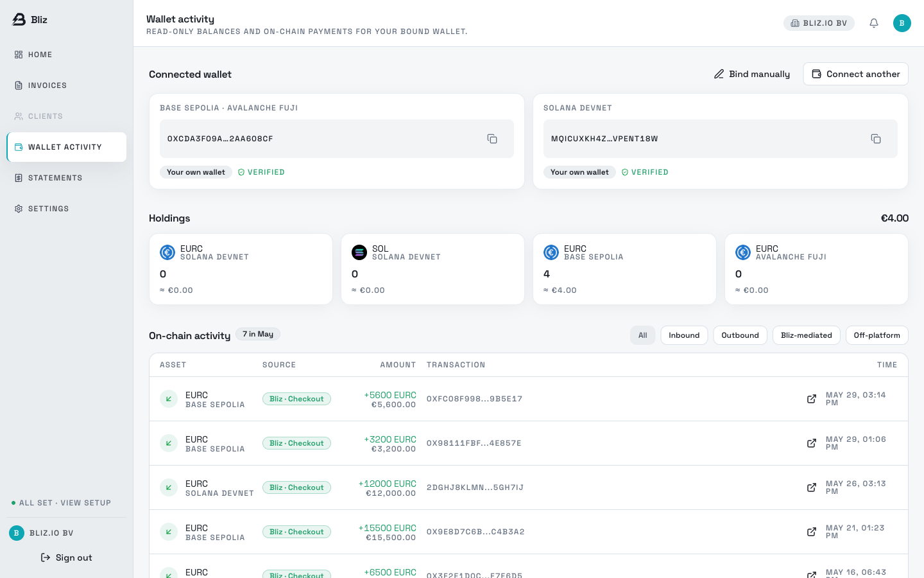924x578 pixels.
Task: Click the '7 in May' count badge
Action: point(258,334)
